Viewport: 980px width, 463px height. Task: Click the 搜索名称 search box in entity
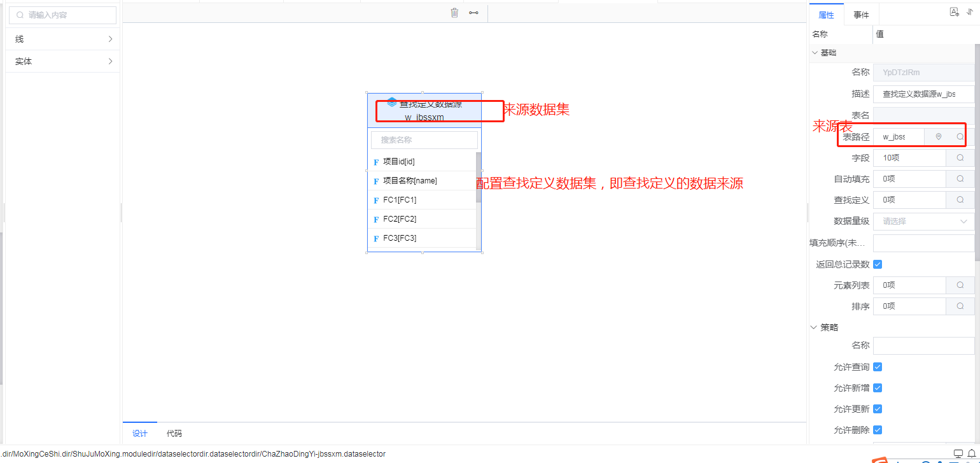pos(424,140)
